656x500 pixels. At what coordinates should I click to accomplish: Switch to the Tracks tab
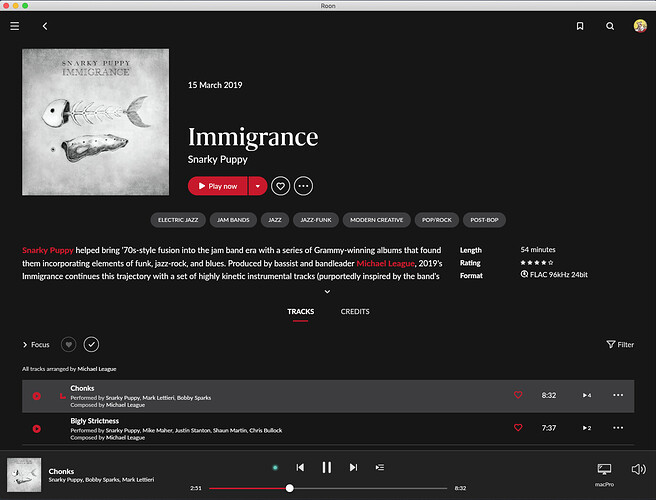(x=300, y=311)
